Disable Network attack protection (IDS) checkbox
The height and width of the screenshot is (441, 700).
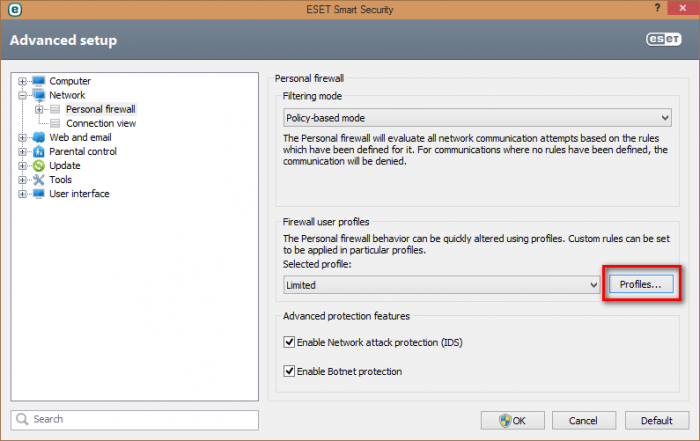point(291,343)
